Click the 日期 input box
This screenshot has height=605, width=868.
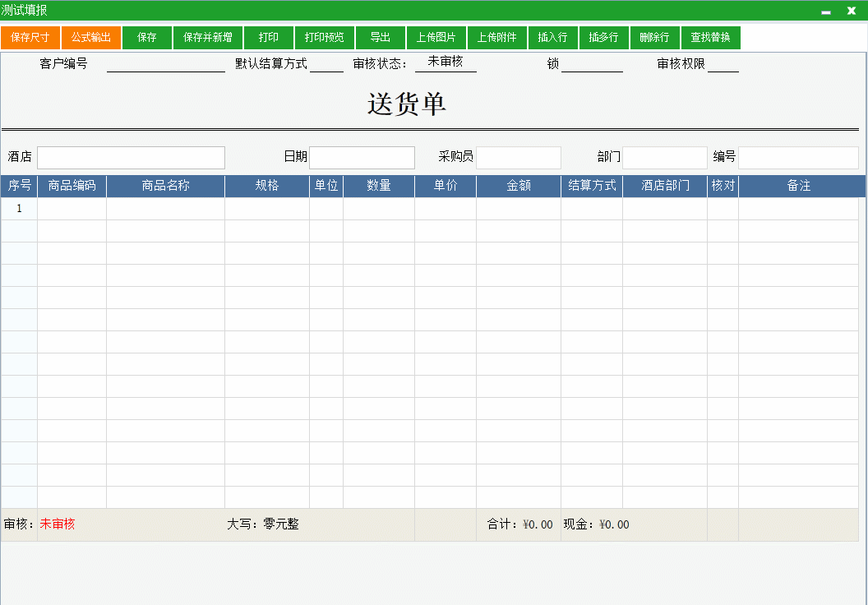click(362, 158)
